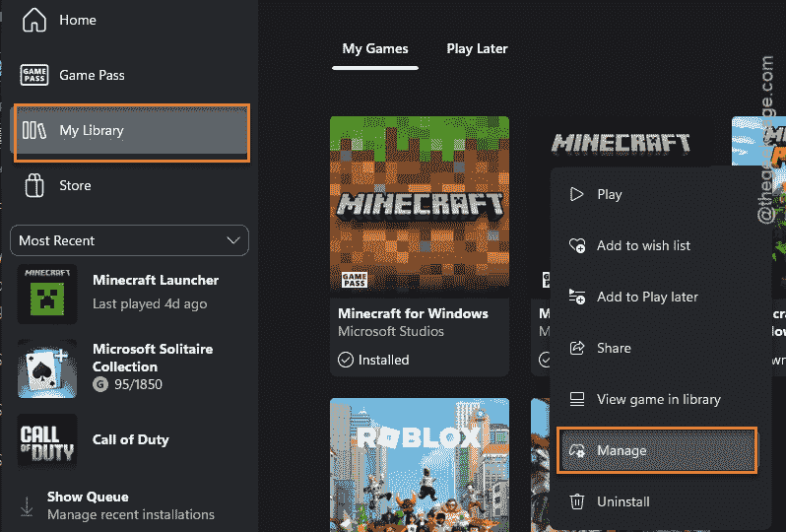Click the 95/1850 gamerscore text
Screen dimensions: 786x532
(138, 384)
